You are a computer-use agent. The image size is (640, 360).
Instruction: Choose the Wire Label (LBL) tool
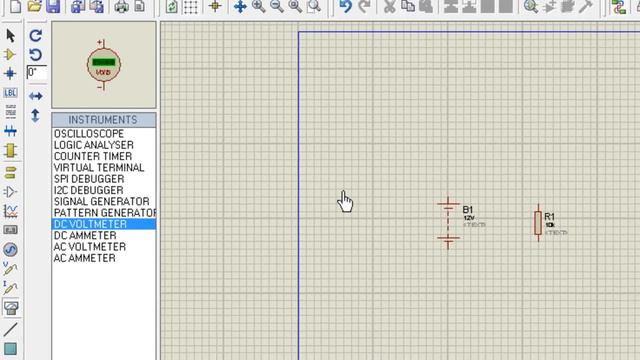[x=10, y=93]
